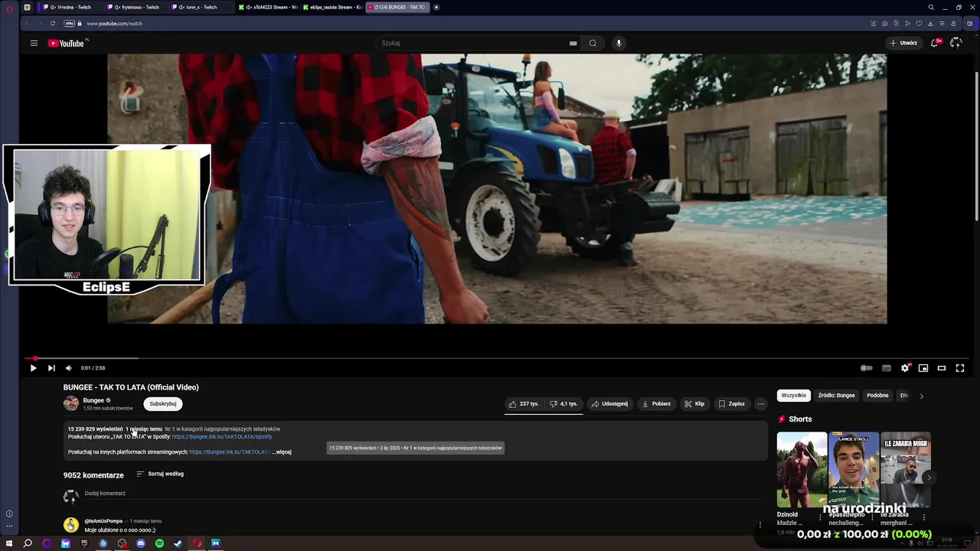Viewport: 980px width, 551px height.
Task: Open the Bungee channel avatar
Action: 71,404
